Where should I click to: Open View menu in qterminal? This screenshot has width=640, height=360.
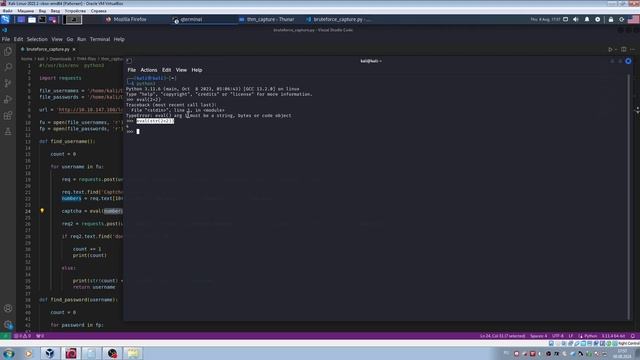[x=181, y=70]
